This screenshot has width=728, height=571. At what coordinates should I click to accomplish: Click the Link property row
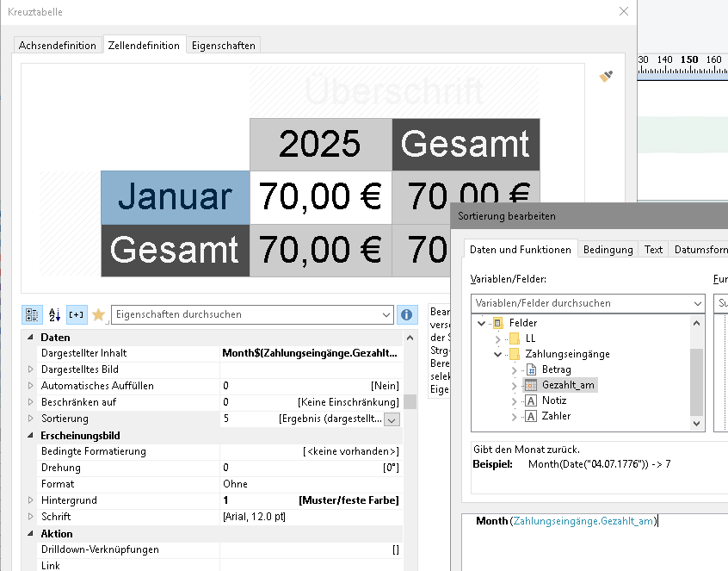coord(220,565)
